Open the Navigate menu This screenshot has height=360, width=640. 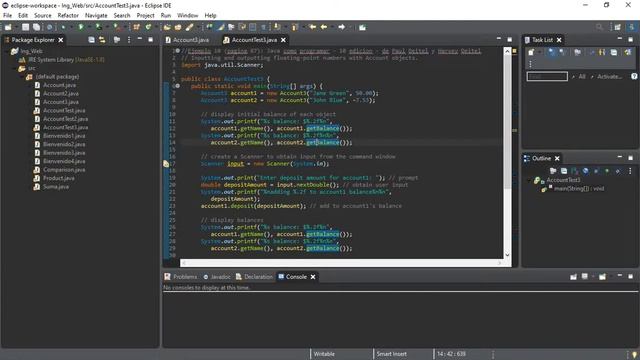pos(96,16)
